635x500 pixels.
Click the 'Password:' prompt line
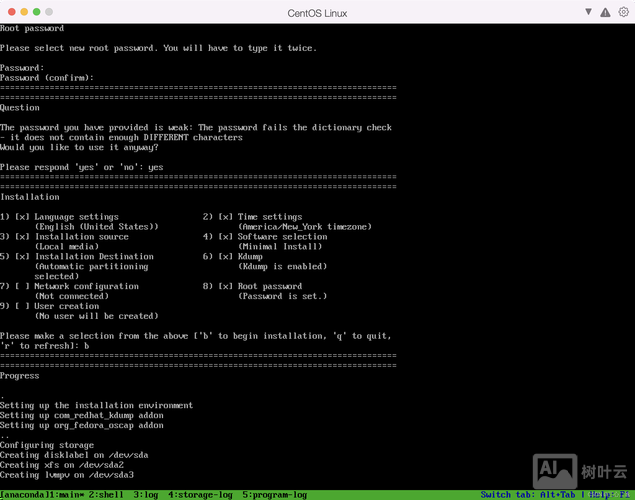click(22, 68)
